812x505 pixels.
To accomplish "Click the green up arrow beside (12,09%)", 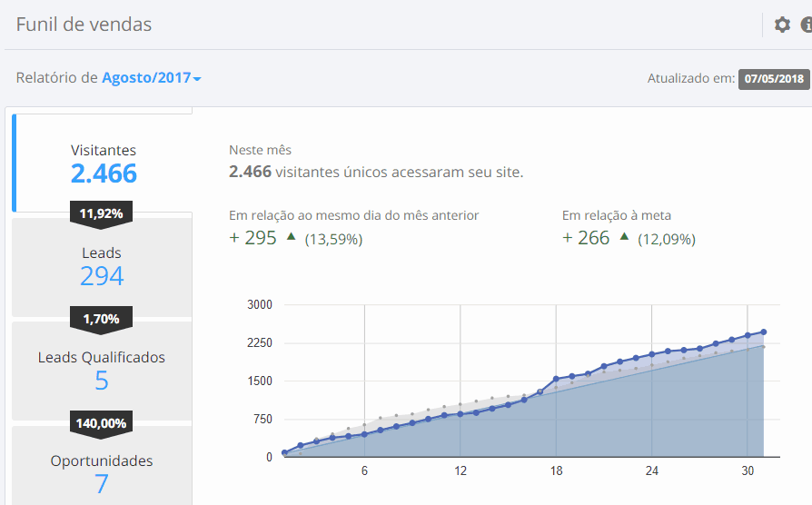I will (x=624, y=237).
